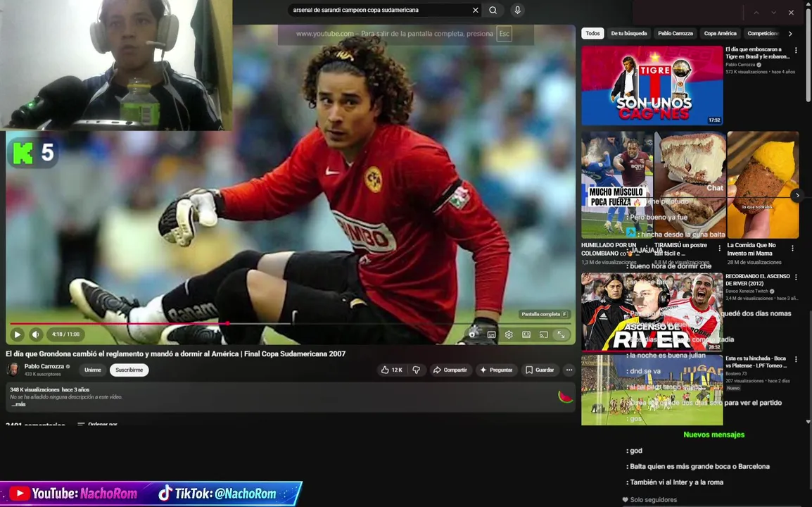This screenshot has height=507, width=812.
Task: Join the channel with Unirme
Action: click(x=93, y=370)
